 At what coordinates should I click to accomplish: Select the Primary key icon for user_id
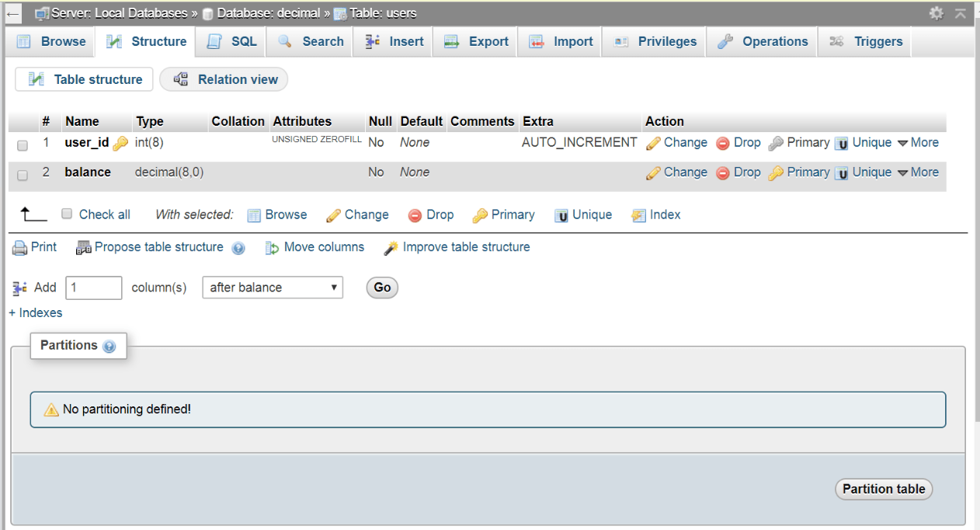(775, 142)
